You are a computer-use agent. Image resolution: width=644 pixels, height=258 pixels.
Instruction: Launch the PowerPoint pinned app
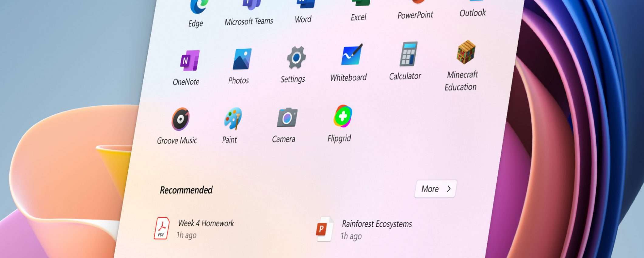(416, 10)
